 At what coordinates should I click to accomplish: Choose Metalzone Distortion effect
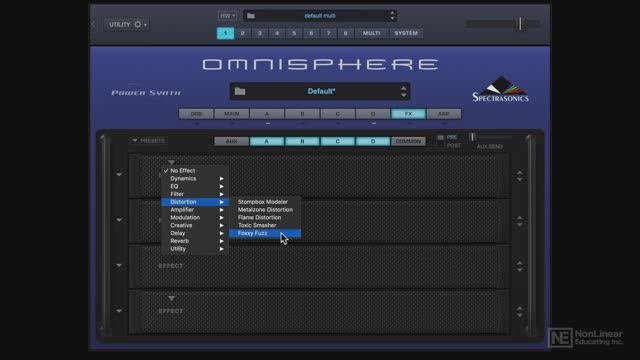point(265,210)
